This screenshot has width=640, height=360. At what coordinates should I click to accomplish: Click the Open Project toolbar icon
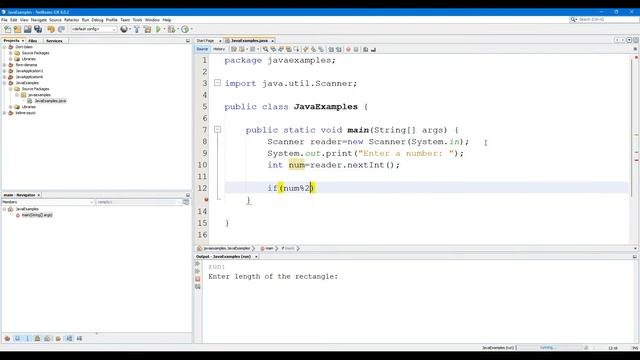(x=27, y=29)
